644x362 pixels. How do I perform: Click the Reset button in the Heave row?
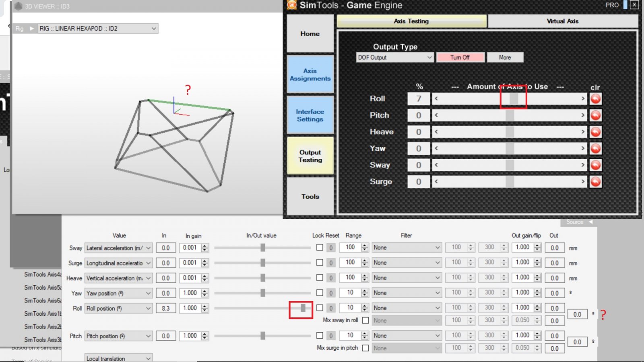[331, 278]
